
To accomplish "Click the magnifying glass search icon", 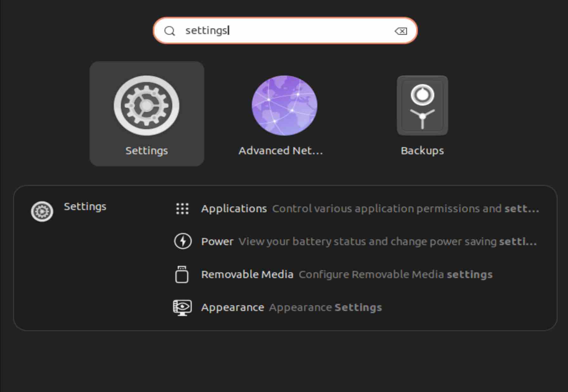I will pyautogui.click(x=170, y=31).
